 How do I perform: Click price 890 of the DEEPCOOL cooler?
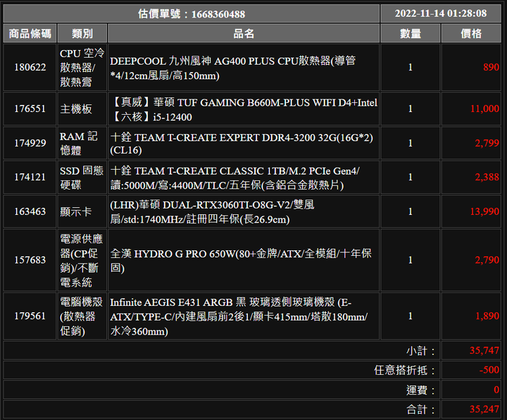491,68
